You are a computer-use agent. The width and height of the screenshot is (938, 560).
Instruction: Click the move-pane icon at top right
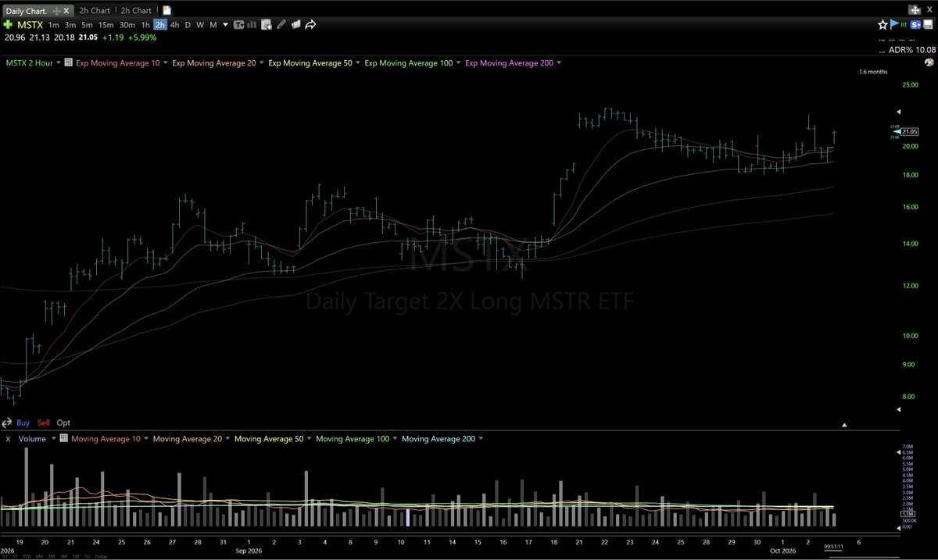914,10
